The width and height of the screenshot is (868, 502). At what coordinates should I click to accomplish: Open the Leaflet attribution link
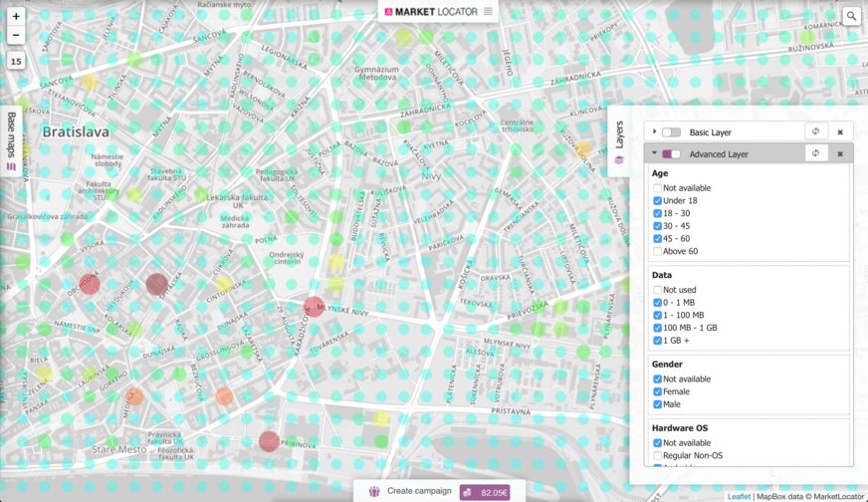point(739,496)
